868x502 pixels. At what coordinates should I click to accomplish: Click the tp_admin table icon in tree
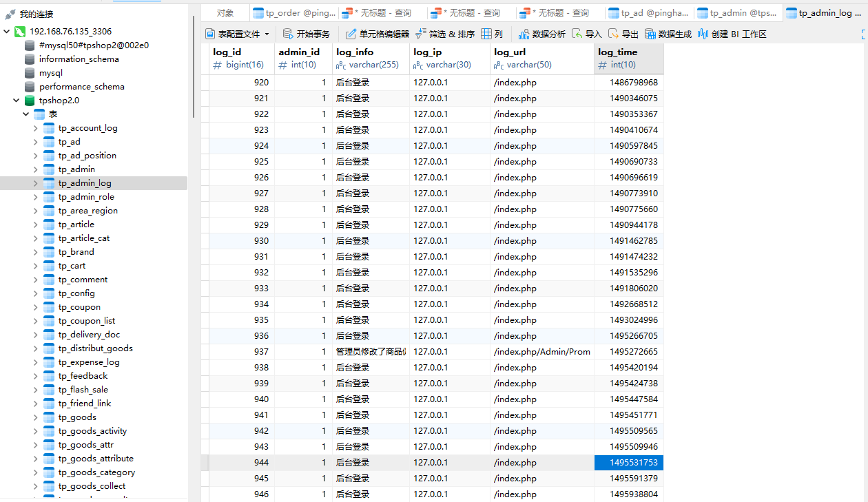coord(49,169)
